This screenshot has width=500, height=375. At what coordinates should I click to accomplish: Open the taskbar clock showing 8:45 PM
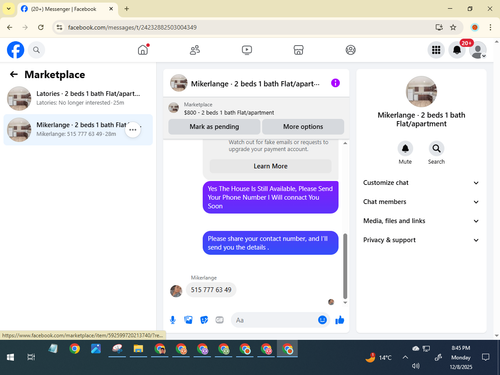coord(461,357)
